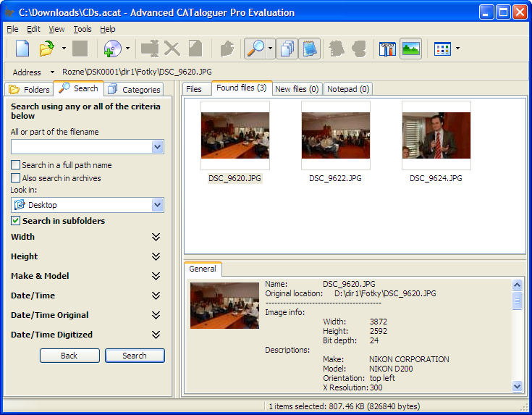532x415 pixels.
Task: Click the greyed-out Save toolbar icon
Action: tap(80, 49)
